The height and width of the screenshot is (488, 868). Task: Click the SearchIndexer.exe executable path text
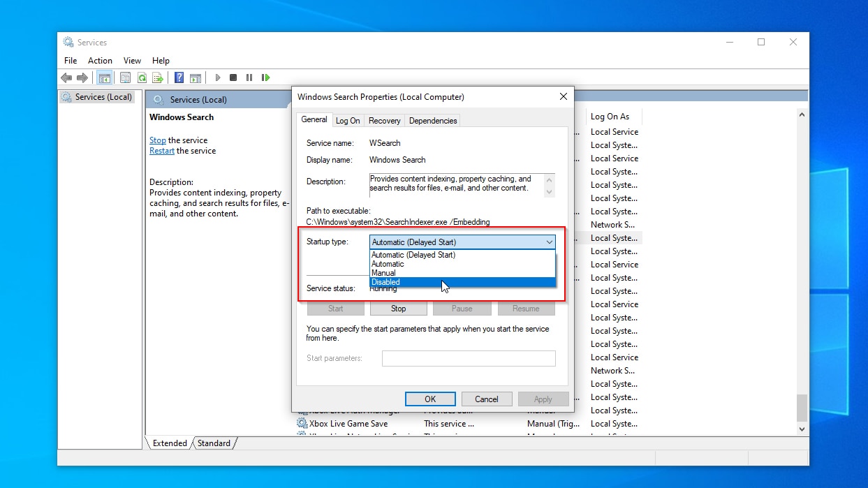tap(398, 222)
